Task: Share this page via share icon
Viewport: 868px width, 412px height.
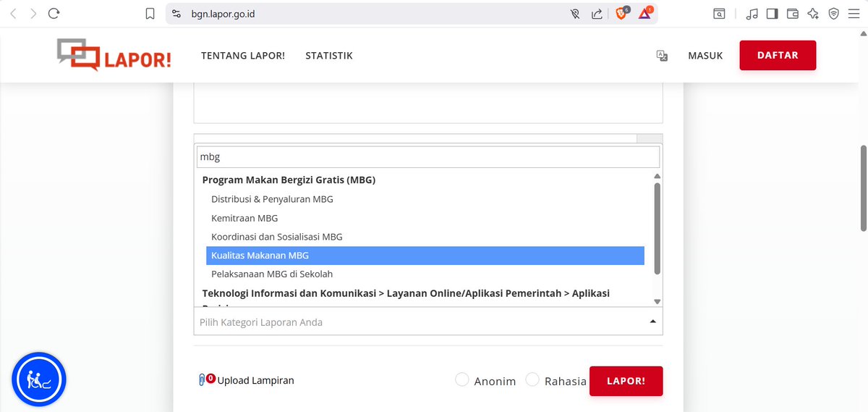Action: 597,13
